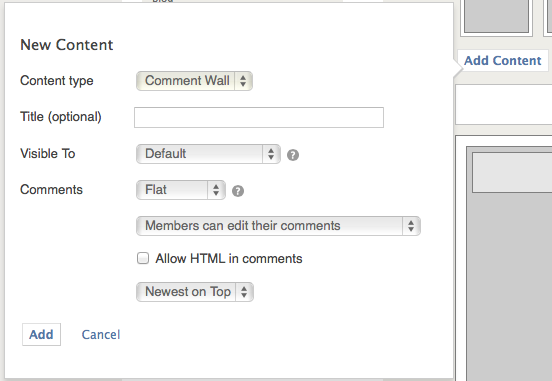Click arrows on Members can edit dropdown
Image resolution: width=552 pixels, height=381 pixels.
pyautogui.click(x=411, y=226)
